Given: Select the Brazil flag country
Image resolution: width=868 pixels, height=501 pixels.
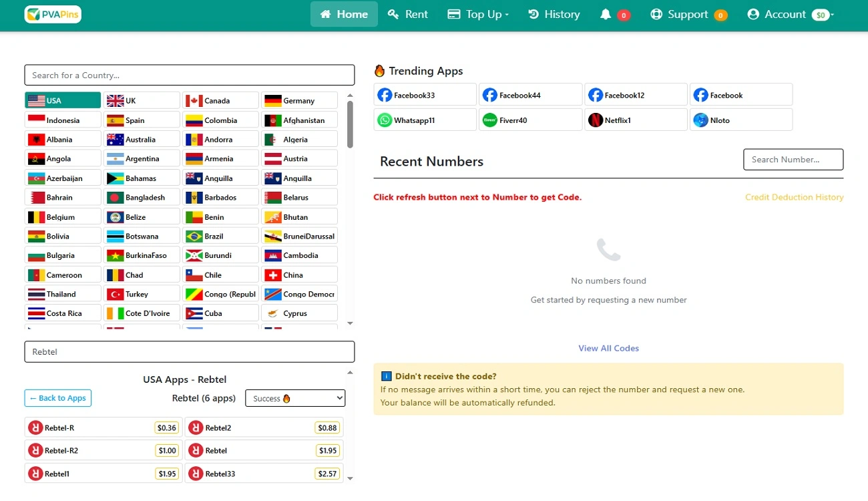Looking at the screenshot, I should (x=220, y=236).
